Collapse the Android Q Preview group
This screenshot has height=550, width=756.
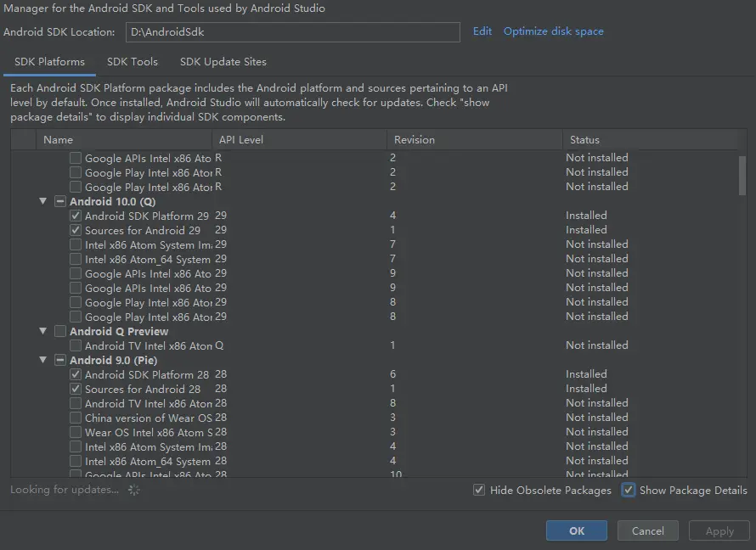tap(42, 332)
